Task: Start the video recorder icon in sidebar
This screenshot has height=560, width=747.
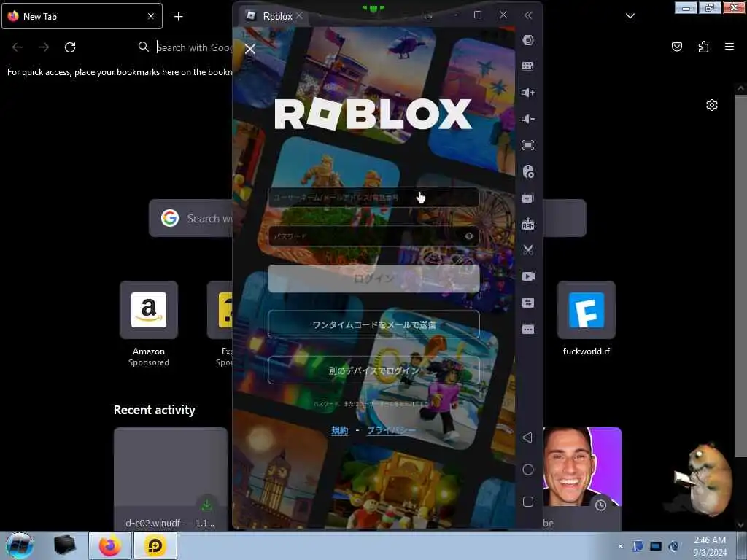Action: coord(528,276)
